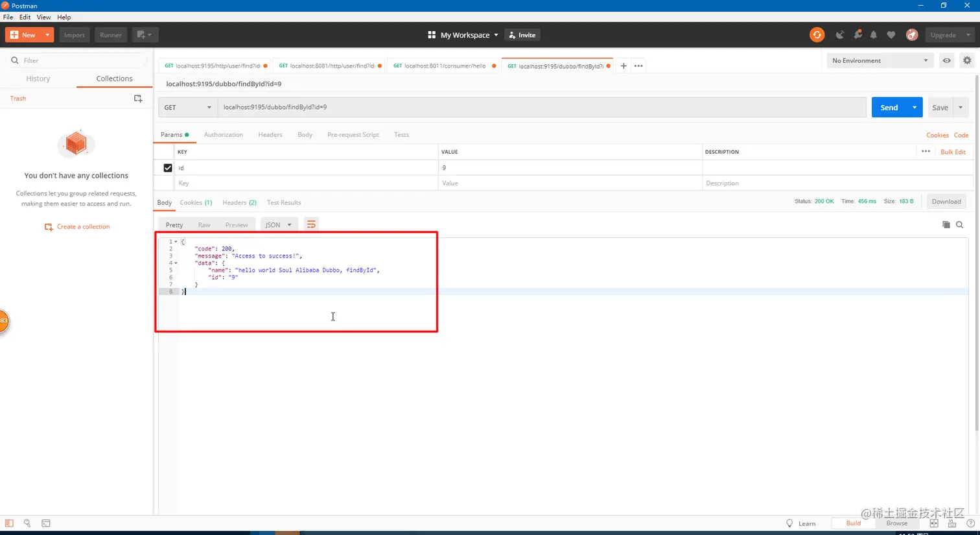Switch to Build mode
Viewport: 980px width, 535px height.
853,523
